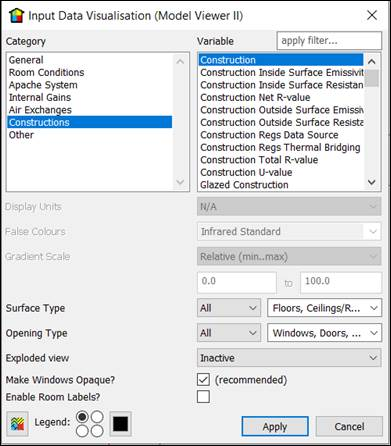Click the Apply button

coord(275,426)
